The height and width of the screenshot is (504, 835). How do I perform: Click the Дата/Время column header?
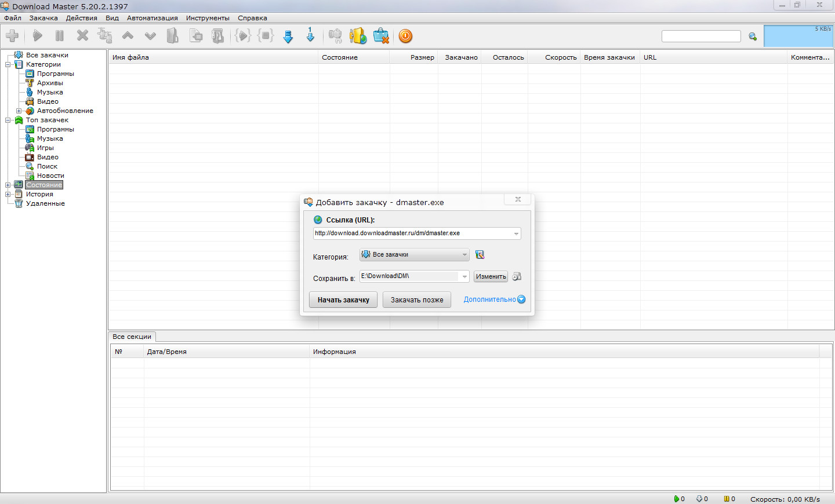[227, 352]
